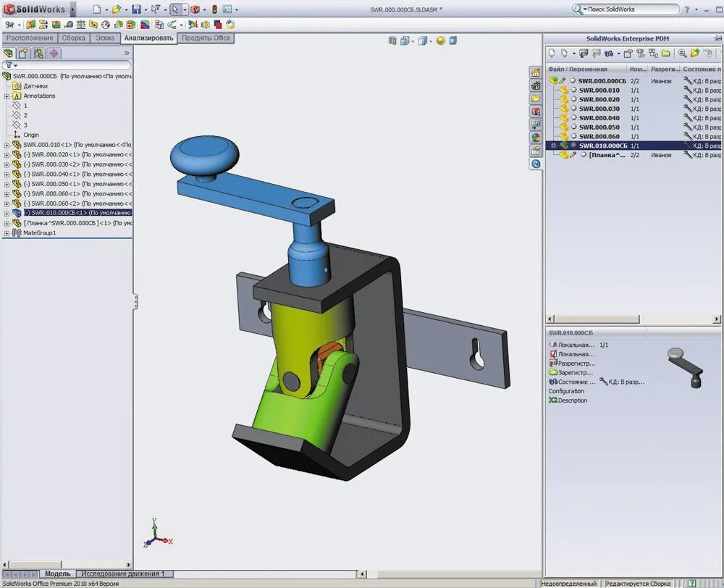The height and width of the screenshot is (588, 724).
Task: Expand the SolidWorks menu arrow beside the logo
Action: pyautogui.click(x=72, y=9)
